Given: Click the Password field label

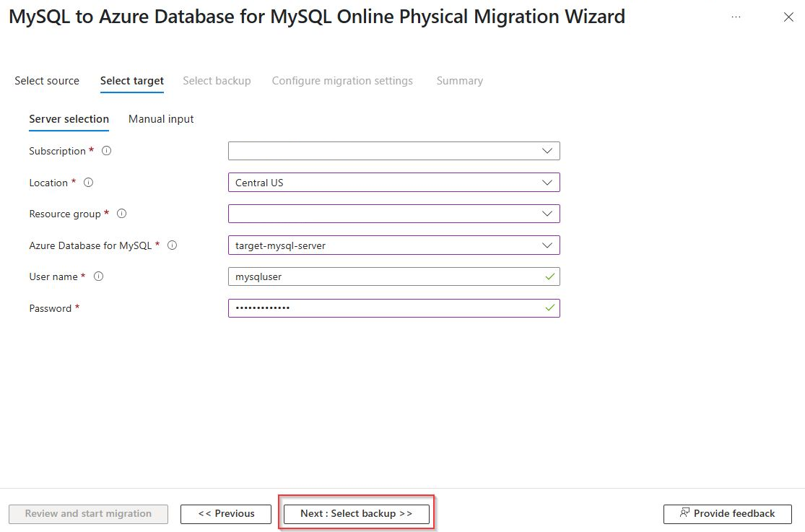Looking at the screenshot, I should tap(51, 308).
